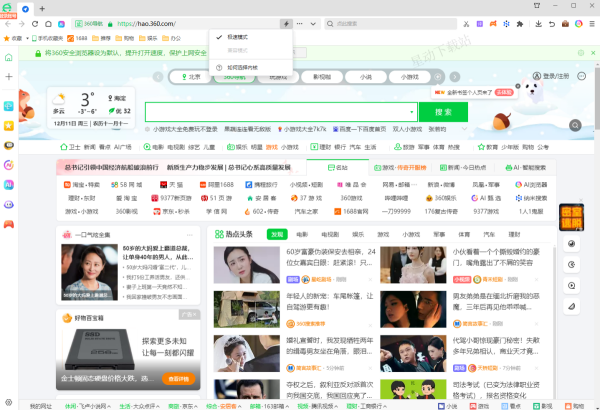Open the 京东·秒杀 site link
This screenshot has width=600, height=410.
point(171,211)
